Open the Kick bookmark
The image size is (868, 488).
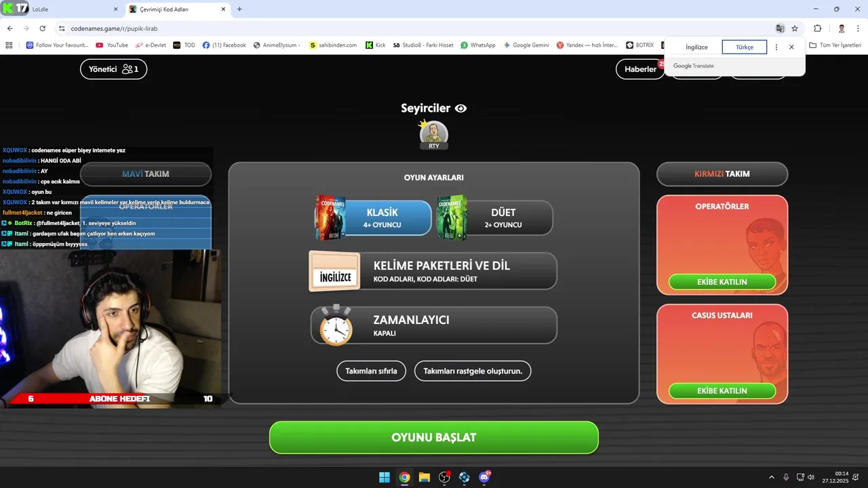(376, 45)
